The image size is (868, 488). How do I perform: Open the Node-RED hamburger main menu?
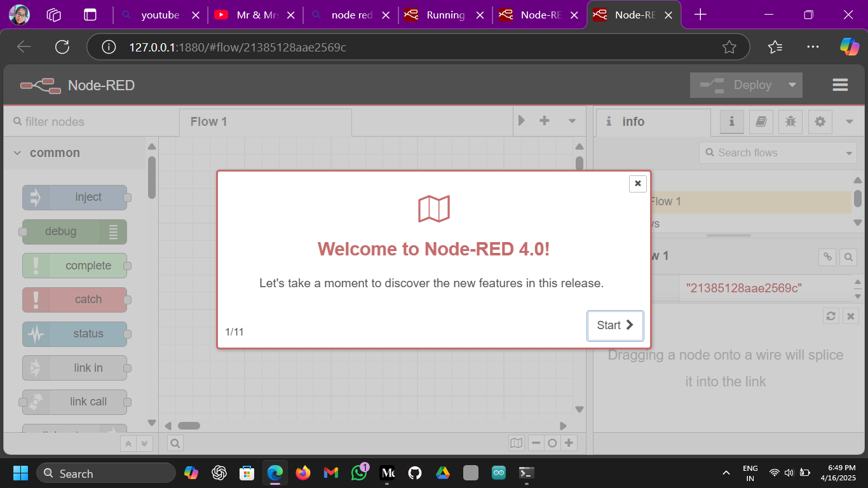[840, 85]
